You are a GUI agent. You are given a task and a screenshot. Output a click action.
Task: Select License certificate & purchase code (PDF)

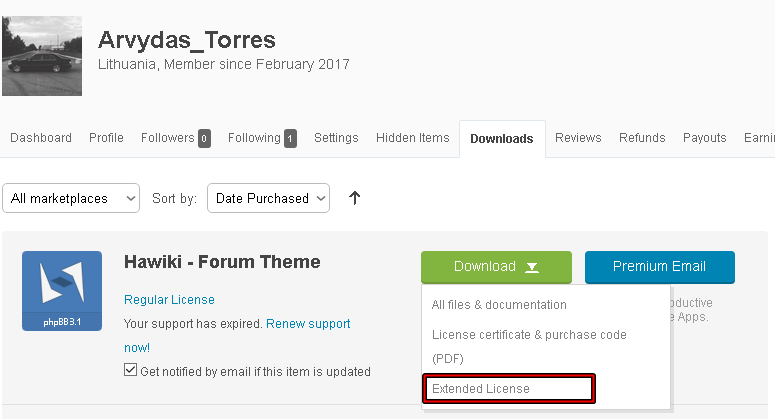point(529,346)
